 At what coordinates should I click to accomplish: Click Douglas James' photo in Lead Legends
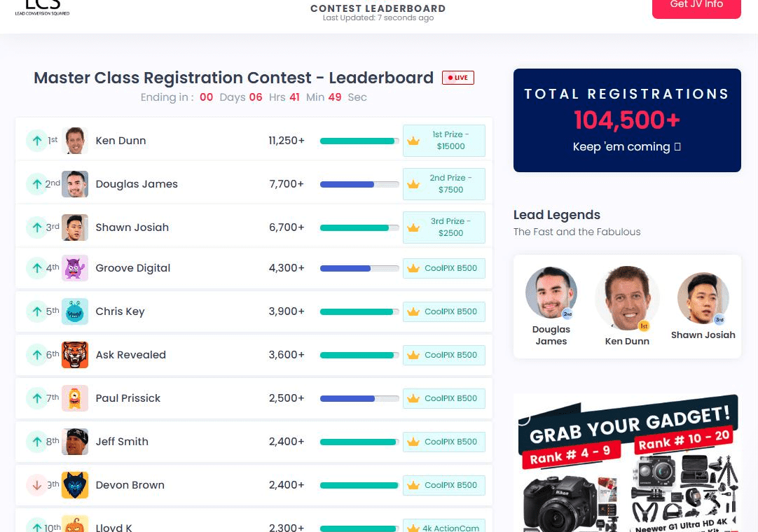pos(551,293)
